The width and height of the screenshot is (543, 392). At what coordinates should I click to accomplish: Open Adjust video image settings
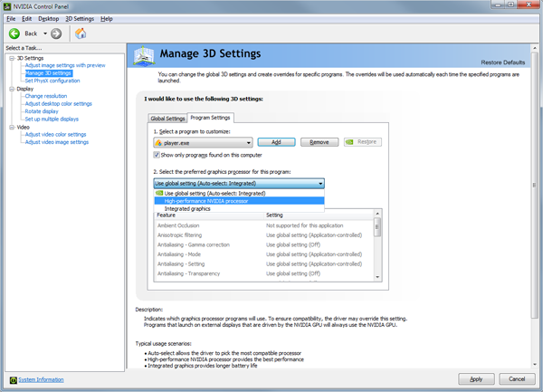[x=57, y=142]
